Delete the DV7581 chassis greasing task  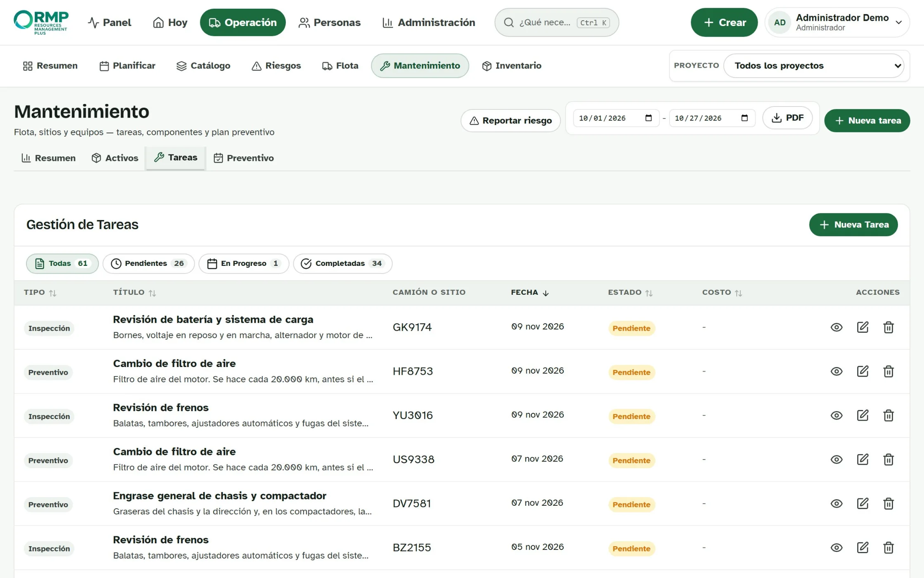click(x=889, y=504)
